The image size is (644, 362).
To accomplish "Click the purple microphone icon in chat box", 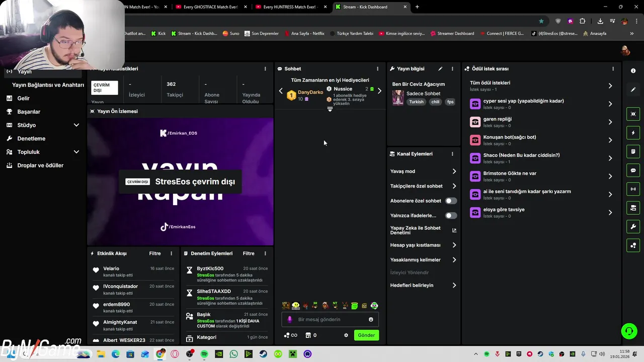I will (289, 319).
